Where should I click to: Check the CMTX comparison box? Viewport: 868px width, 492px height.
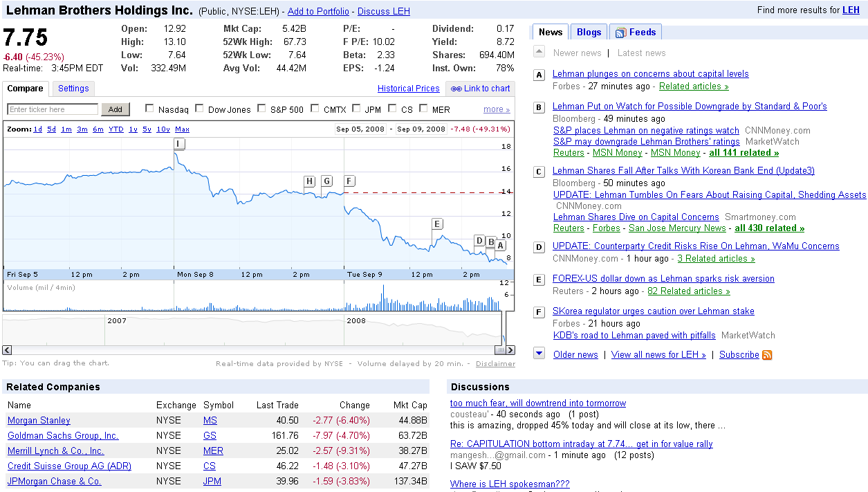(x=315, y=109)
